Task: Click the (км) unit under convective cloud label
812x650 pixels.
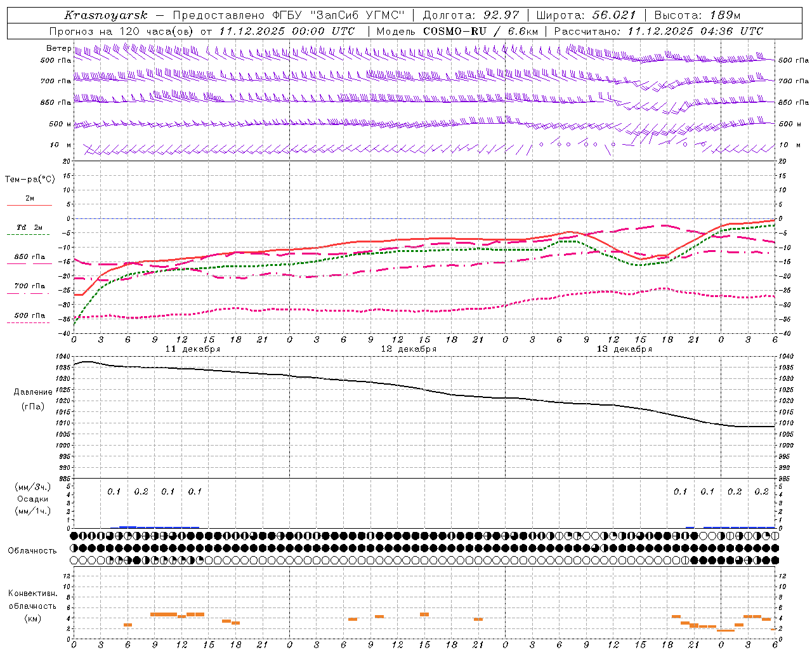Action: [33, 618]
